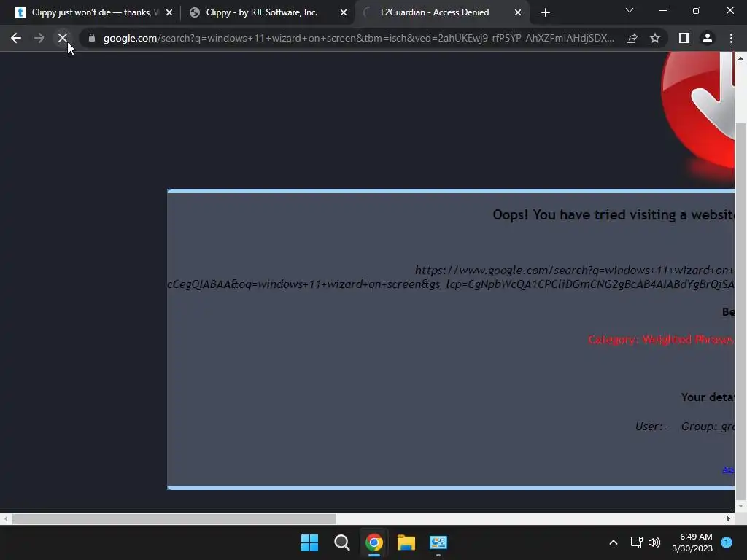This screenshot has height=560, width=747.
Task: Close the Clippy RJL Software tab
Action: click(x=344, y=13)
